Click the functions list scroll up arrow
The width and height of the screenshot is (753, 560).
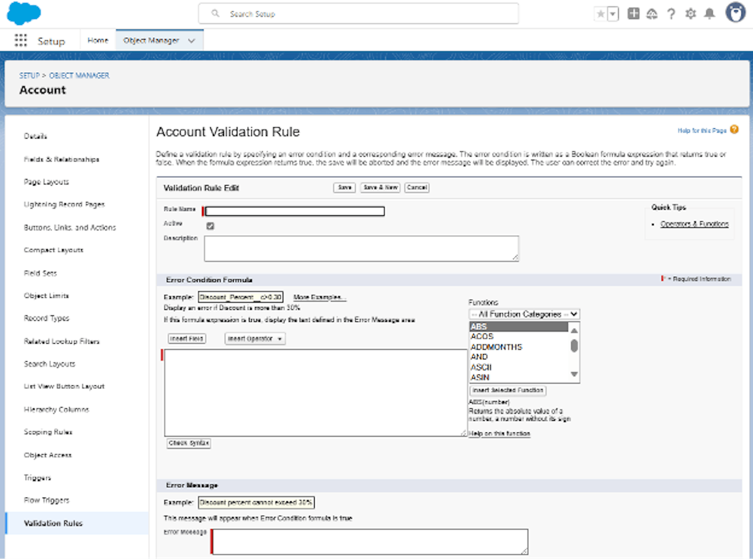click(x=574, y=331)
